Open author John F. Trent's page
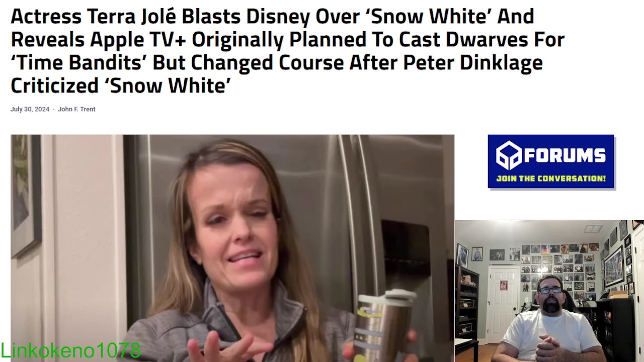 coord(76,109)
